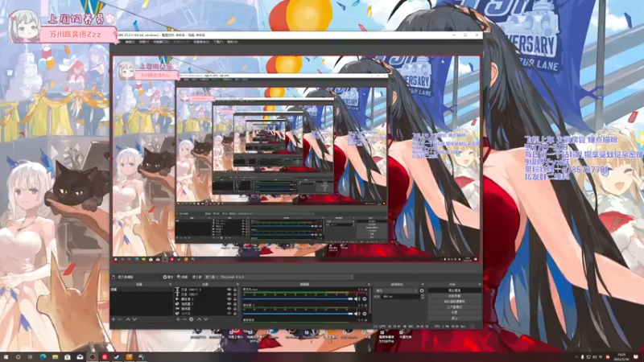The width and height of the screenshot is (644, 362).
Task: Mute the first audio mixer channel speaker
Action: pos(357,298)
